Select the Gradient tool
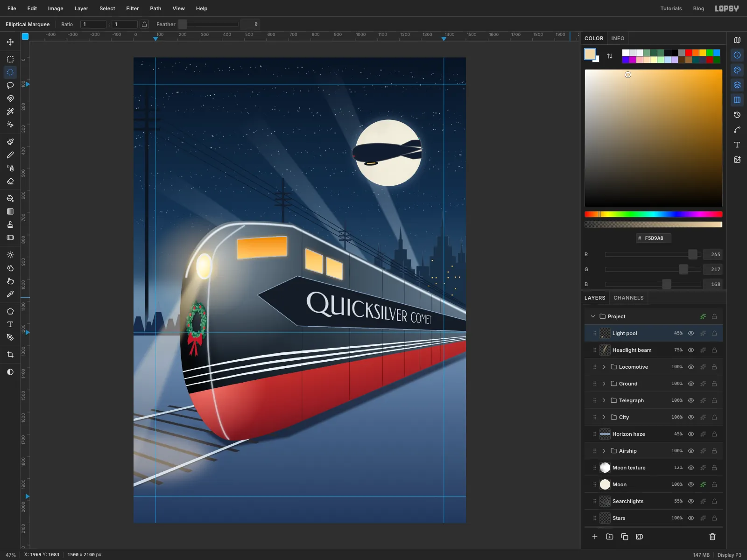Viewport: 747px width, 560px height. [10, 211]
